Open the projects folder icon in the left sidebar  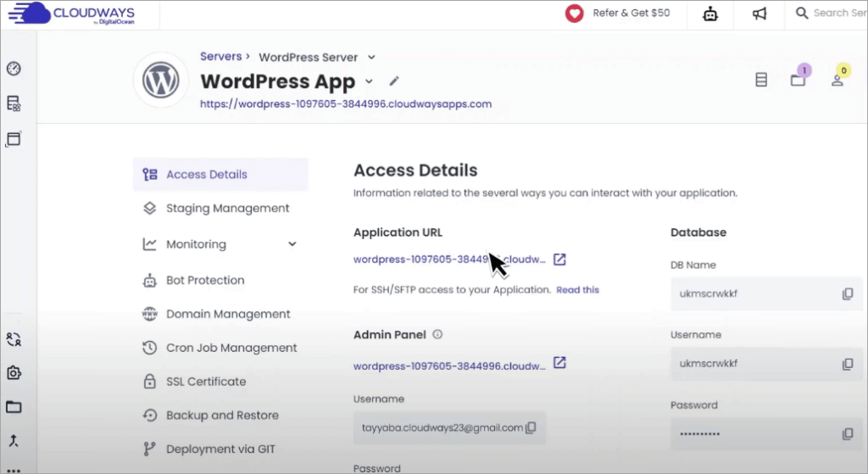14,407
